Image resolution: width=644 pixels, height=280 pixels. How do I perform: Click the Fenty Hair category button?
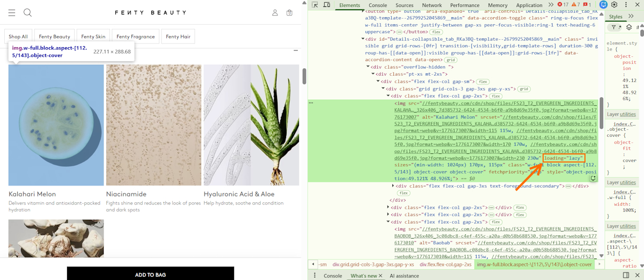coord(178,36)
